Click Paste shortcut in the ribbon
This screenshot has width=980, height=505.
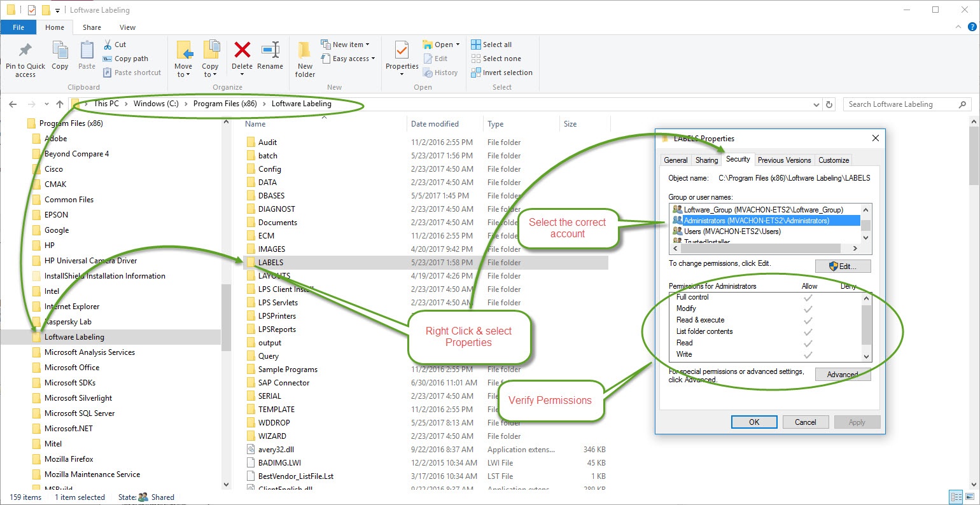pos(132,73)
